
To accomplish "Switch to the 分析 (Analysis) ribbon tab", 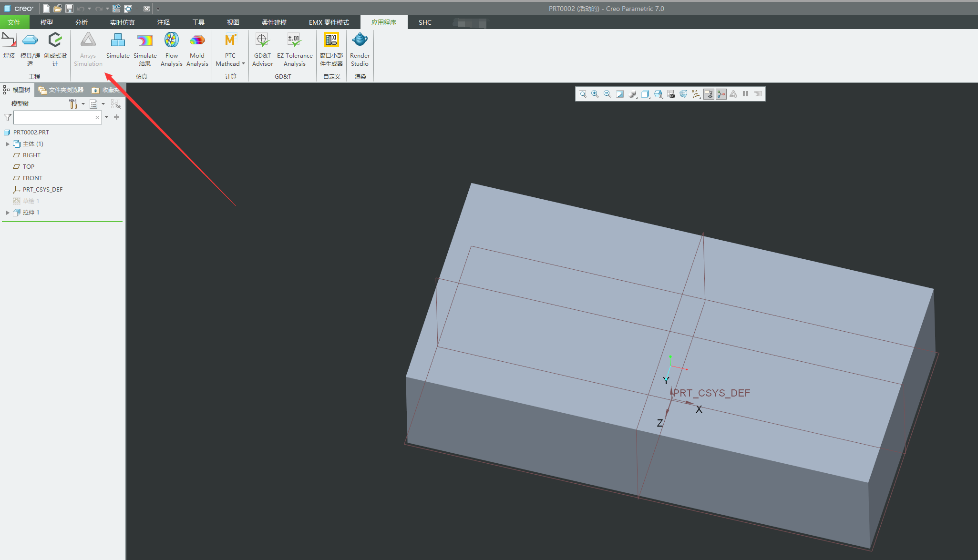I will click(x=82, y=22).
